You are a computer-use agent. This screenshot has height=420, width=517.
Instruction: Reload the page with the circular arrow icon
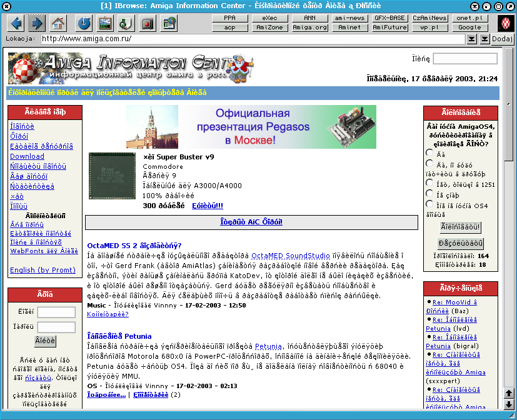84,23
